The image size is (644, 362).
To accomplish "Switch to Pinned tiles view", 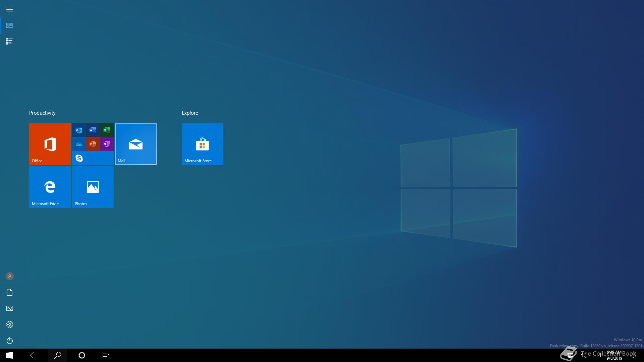I will click(x=10, y=25).
